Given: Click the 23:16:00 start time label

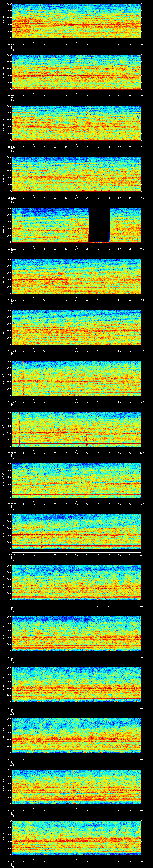Looking at the screenshot, I should click(x=12, y=147).
